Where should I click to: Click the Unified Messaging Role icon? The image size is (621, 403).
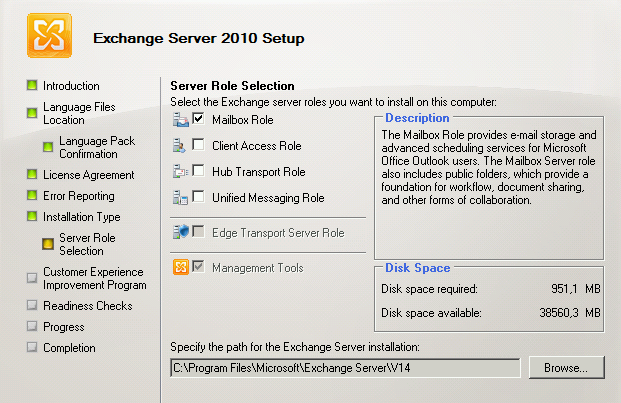tap(180, 198)
